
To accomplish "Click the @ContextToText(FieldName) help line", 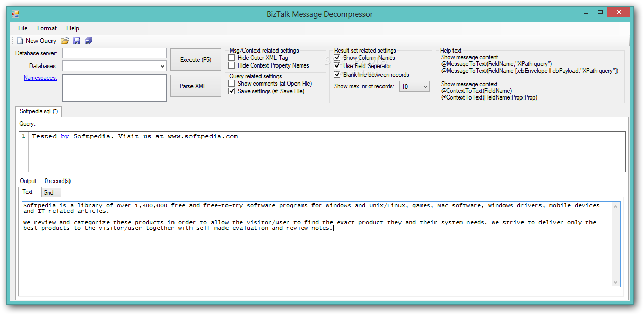I will pos(476,91).
